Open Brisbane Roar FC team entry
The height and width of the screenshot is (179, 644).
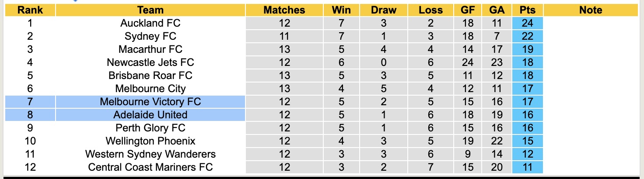click(150, 76)
